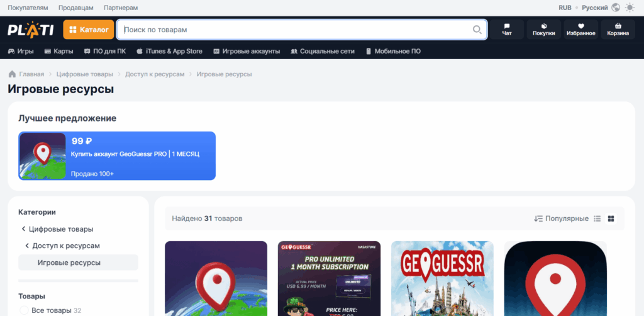Open the 99 ₽ GeoGuessr PRO best offer card
The image size is (644, 316).
(x=117, y=155)
